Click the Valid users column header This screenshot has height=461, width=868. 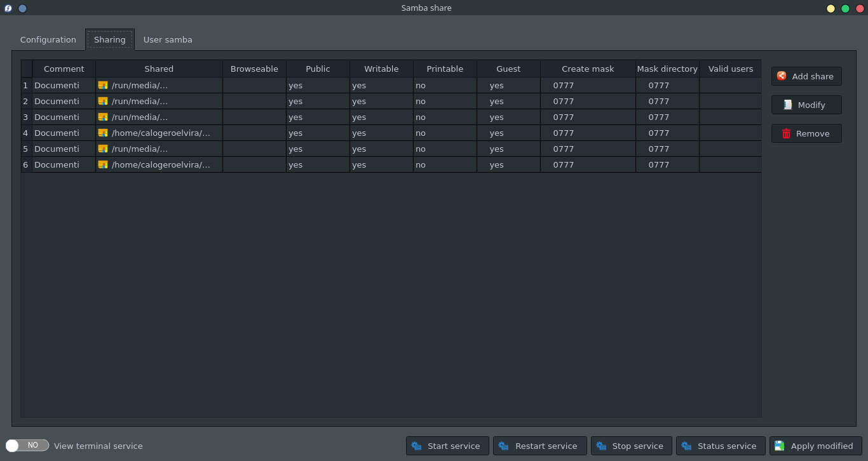(731, 69)
